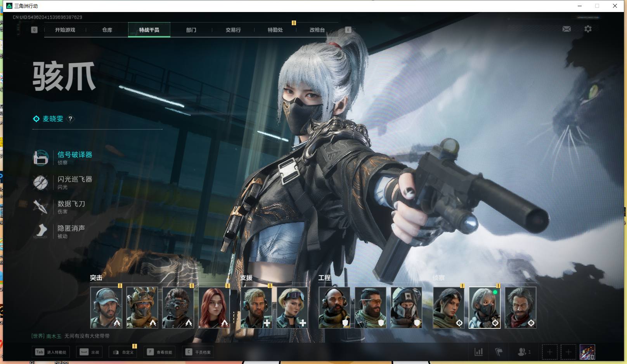
Task: Open the 干员档案 button
Action: pos(199,352)
